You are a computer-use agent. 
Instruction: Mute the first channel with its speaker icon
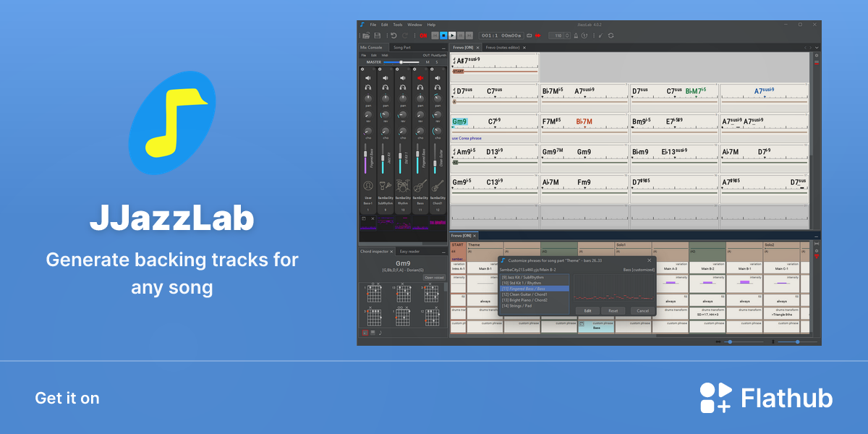coord(367,78)
